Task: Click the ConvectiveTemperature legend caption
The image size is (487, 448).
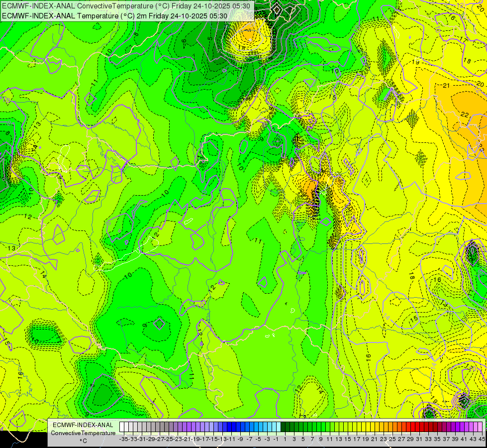Action: click(83, 433)
